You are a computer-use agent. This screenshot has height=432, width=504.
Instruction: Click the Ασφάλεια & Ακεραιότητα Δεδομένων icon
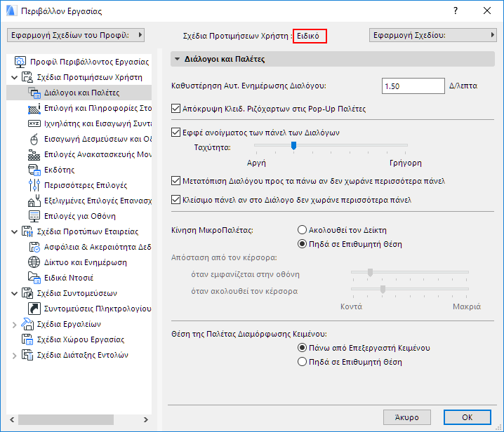(x=34, y=247)
